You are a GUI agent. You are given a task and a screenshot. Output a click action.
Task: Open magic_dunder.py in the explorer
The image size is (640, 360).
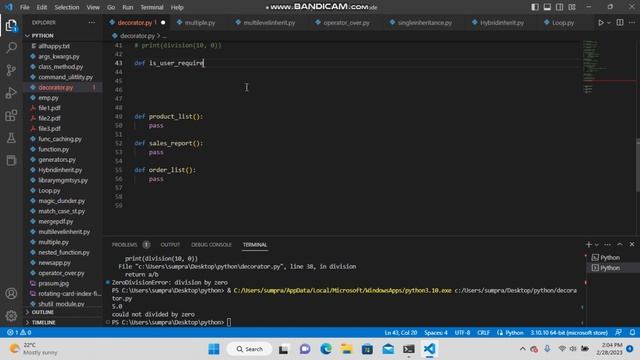[63, 201]
